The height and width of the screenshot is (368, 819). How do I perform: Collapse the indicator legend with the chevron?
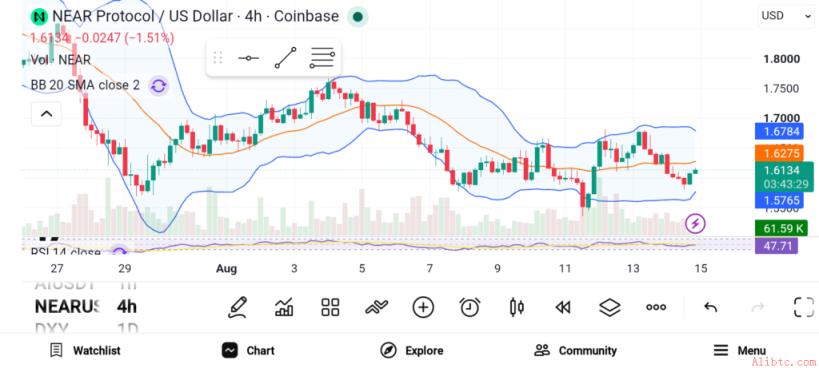pos(46,114)
